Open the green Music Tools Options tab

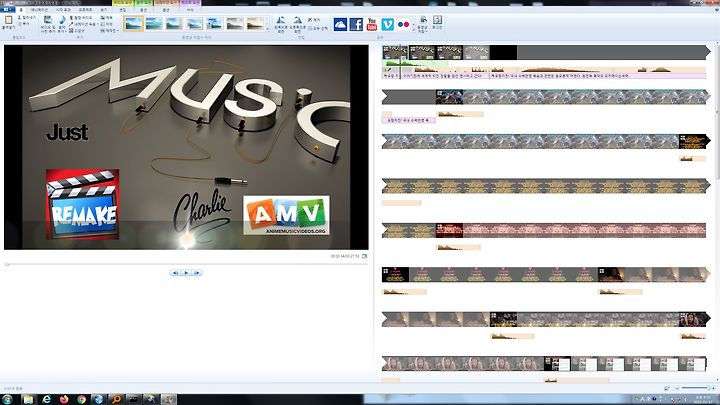pos(144,9)
